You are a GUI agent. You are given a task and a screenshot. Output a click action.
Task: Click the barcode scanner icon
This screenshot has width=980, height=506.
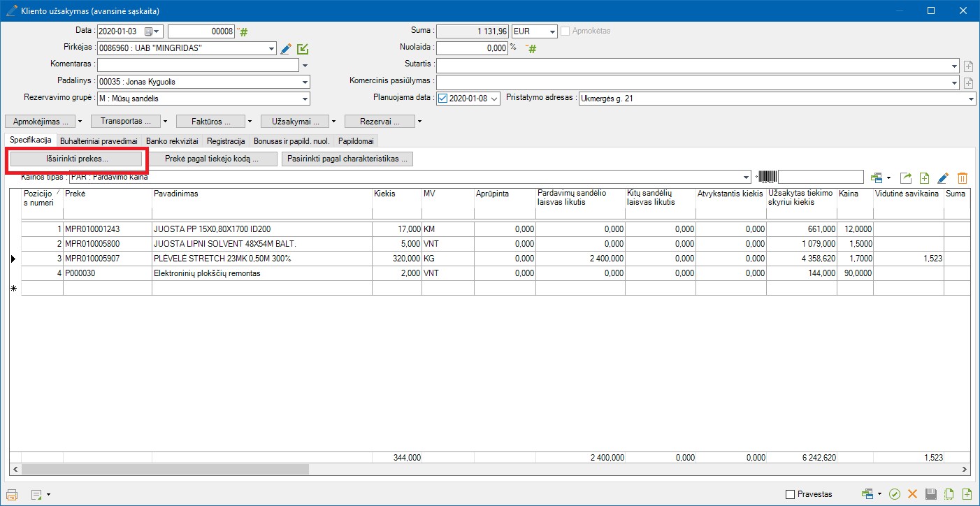(768, 178)
